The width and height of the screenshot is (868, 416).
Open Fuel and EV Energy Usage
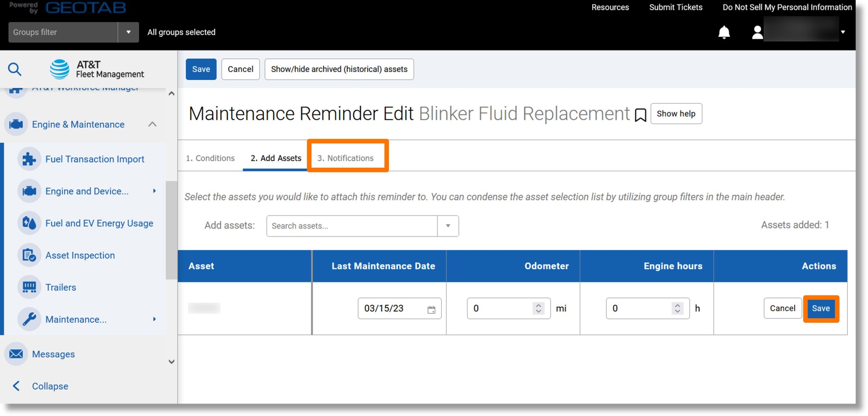(x=99, y=223)
